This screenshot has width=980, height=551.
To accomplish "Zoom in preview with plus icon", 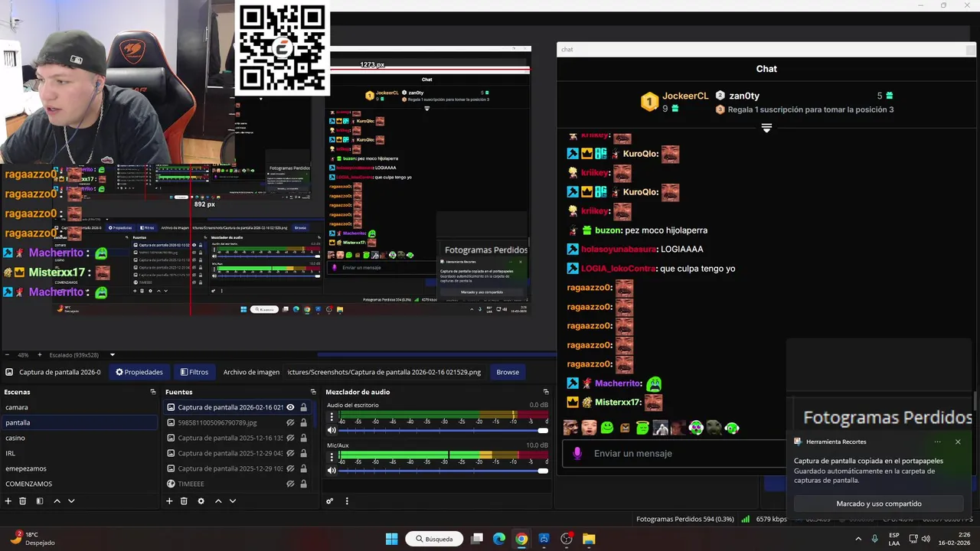I will (x=39, y=355).
